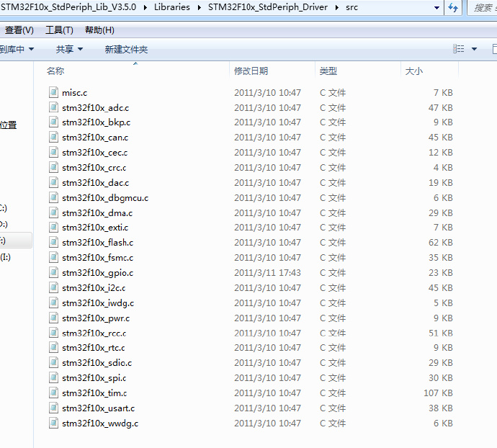
Task: Open the 共享 dropdown menu
Action: pos(69,49)
